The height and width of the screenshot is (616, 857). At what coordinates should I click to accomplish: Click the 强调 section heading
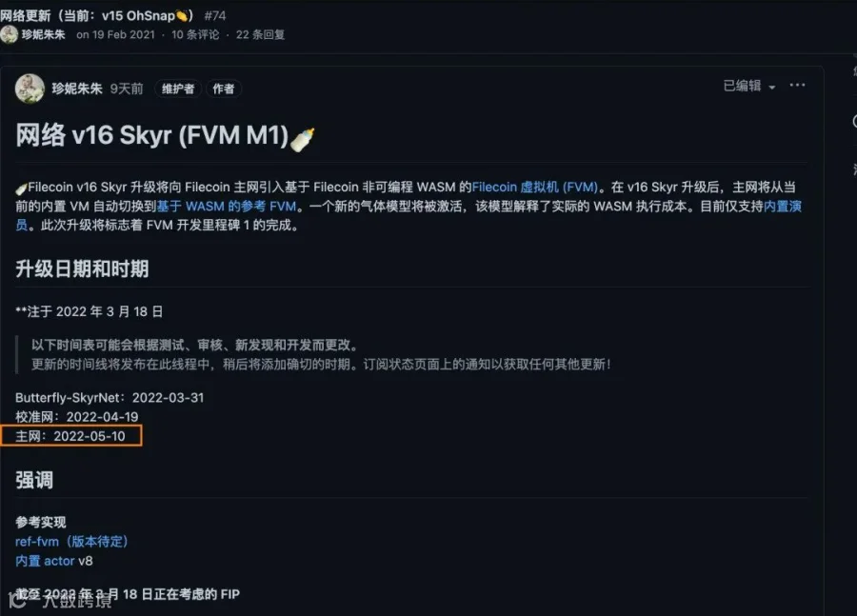tap(34, 480)
